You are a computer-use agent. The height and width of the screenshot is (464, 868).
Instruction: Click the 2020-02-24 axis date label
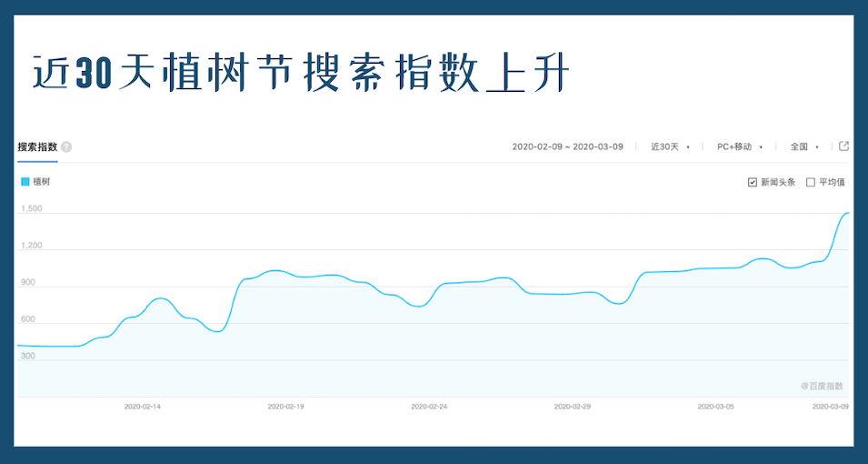click(429, 407)
